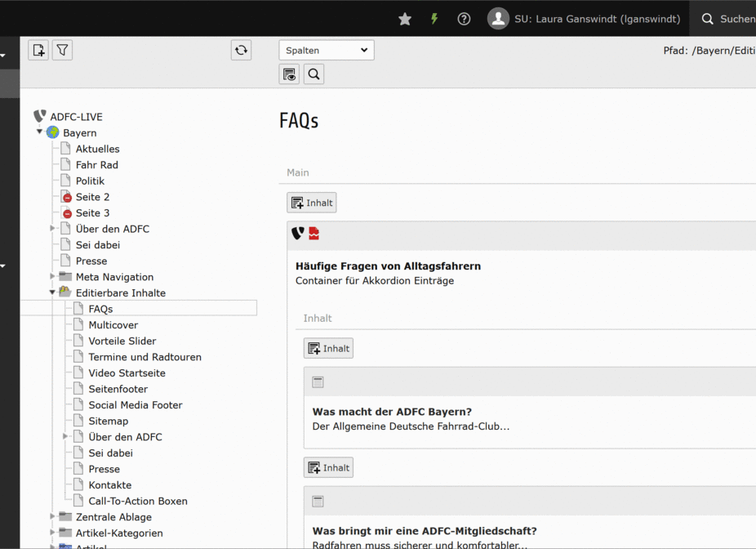
Task: Click the hidden-page indicator on Seite 3
Action: tap(66, 212)
